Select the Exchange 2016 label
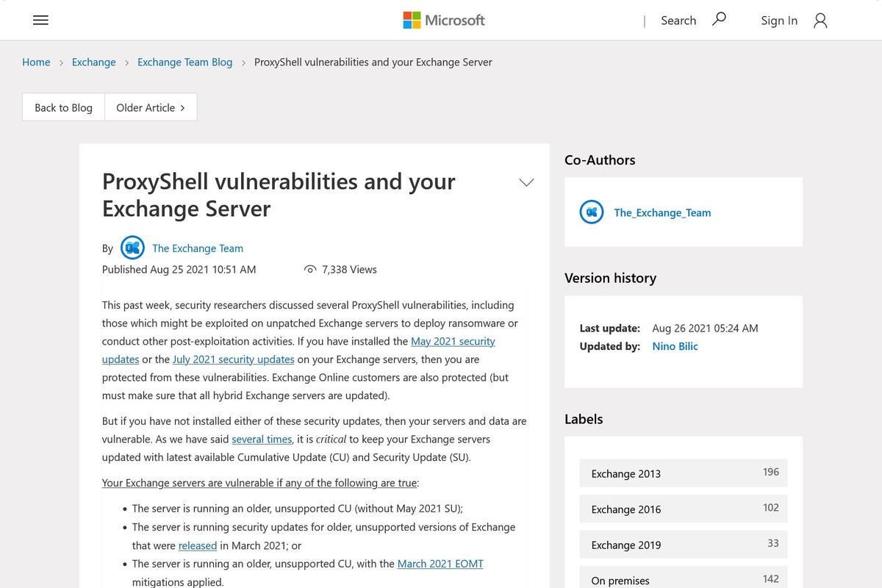The width and height of the screenshot is (882, 588). pyautogui.click(x=684, y=509)
